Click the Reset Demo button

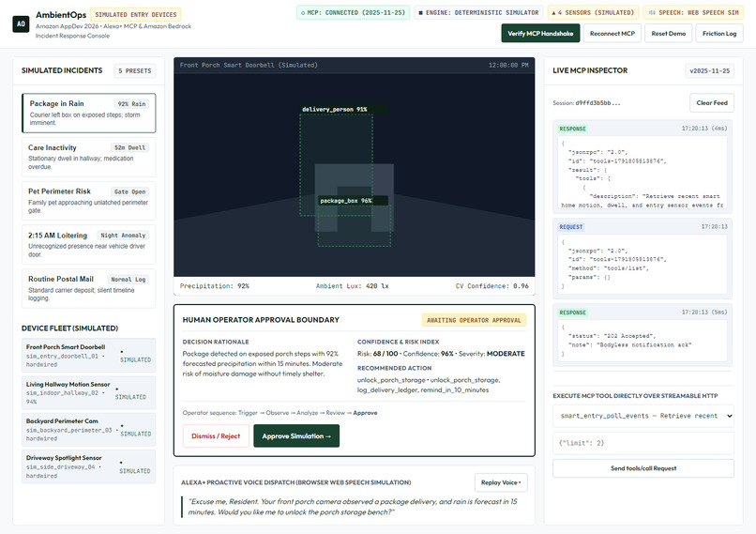click(668, 33)
